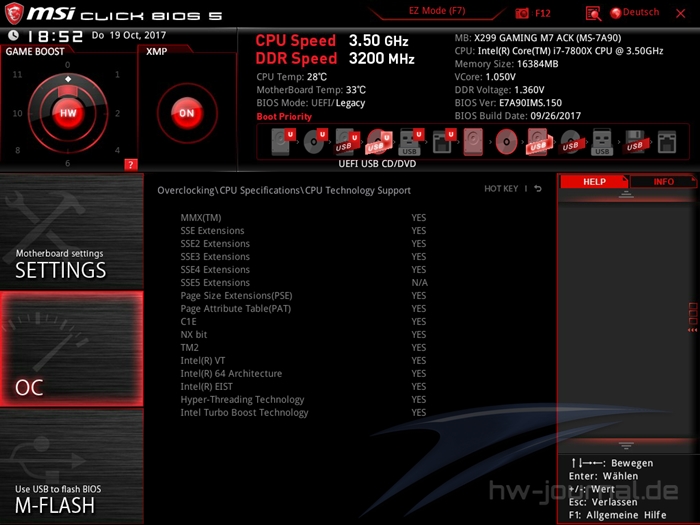This screenshot has width=700, height=525.
Task: Select the Intel(R) EIST row
Action: click(304, 386)
